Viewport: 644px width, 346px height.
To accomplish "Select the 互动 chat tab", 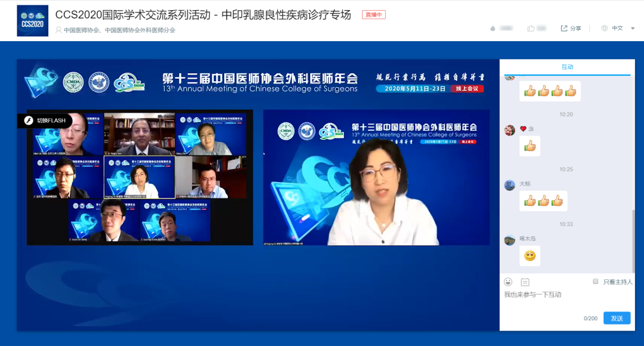I will 567,67.
